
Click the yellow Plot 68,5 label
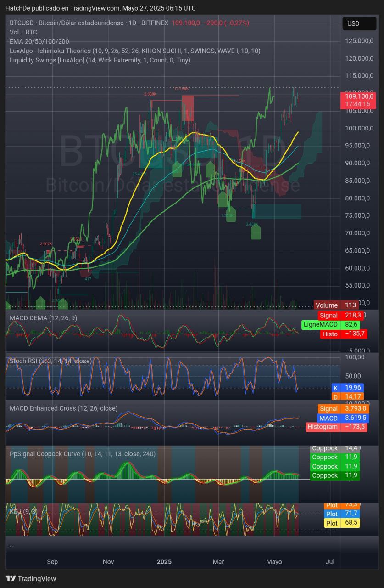[341, 523]
